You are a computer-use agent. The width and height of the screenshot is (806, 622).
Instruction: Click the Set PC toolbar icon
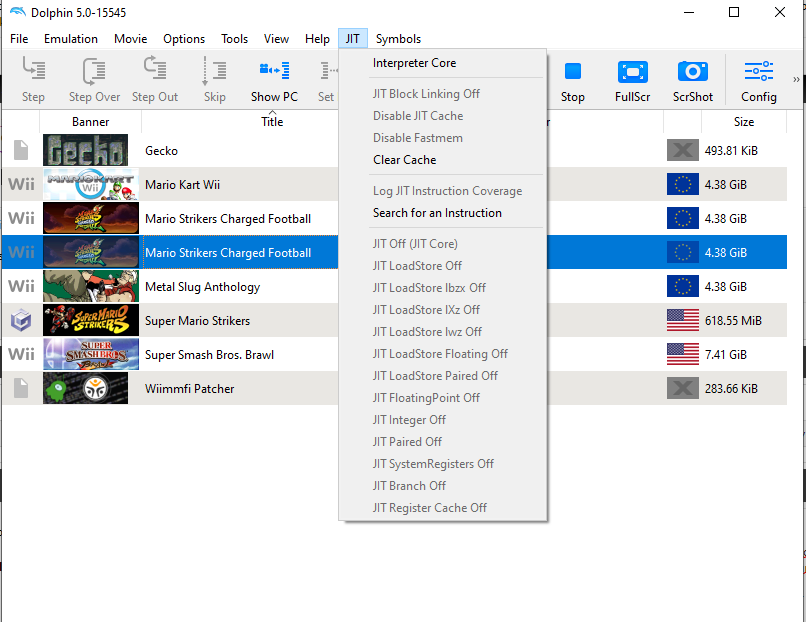[328, 70]
